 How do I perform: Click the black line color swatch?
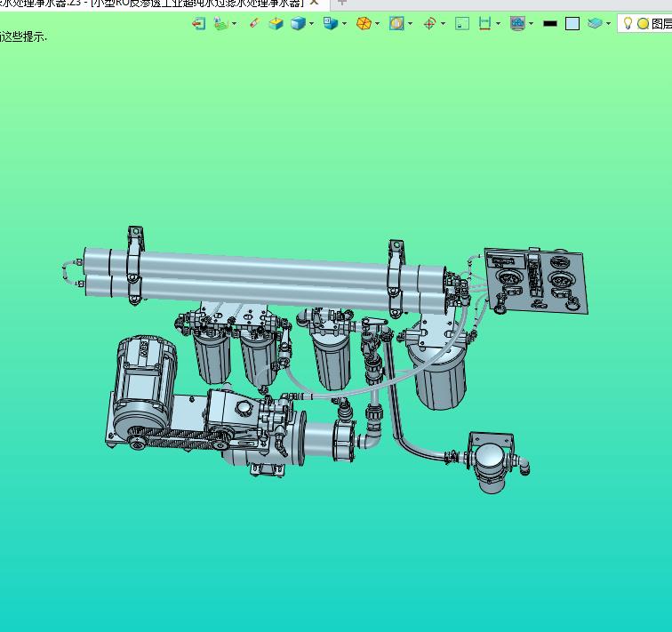(550, 24)
